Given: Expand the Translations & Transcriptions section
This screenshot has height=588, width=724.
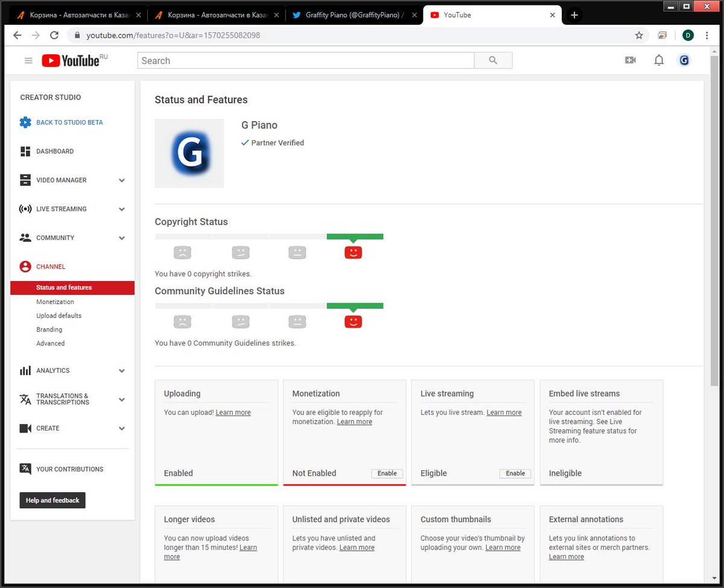Looking at the screenshot, I should coord(122,400).
